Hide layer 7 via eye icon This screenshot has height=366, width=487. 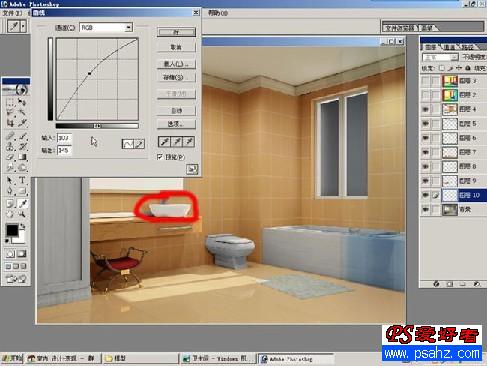pyautogui.click(x=426, y=152)
